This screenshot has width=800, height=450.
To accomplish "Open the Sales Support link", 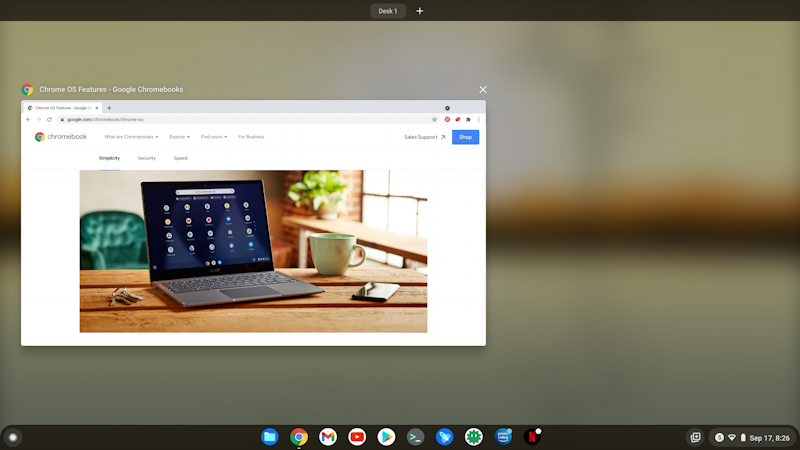I will click(424, 137).
